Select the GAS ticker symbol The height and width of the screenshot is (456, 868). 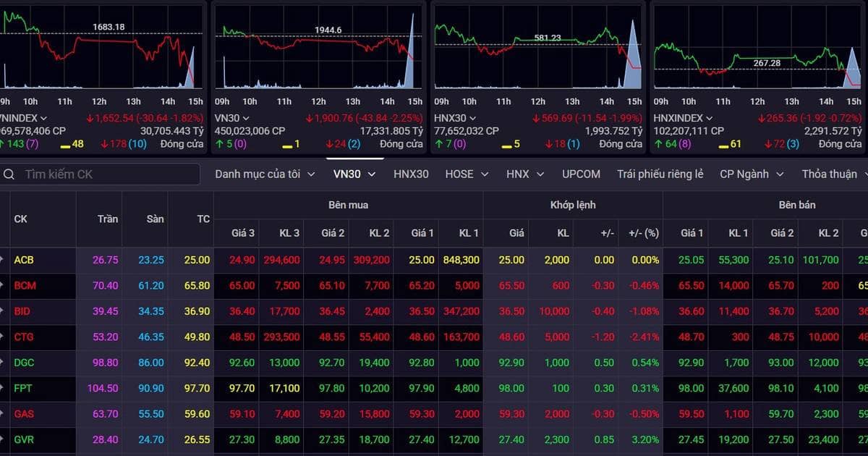[x=22, y=413]
